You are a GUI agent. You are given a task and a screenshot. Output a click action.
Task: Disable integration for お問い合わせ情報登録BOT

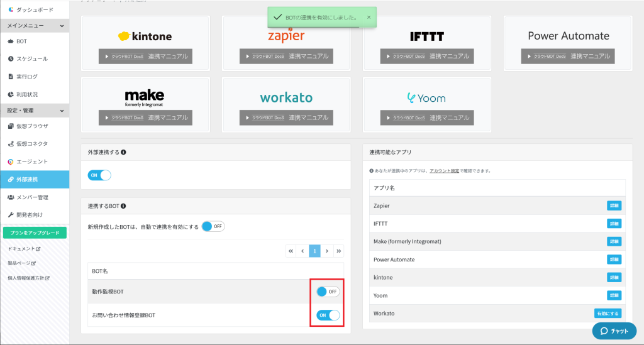pyautogui.click(x=328, y=315)
